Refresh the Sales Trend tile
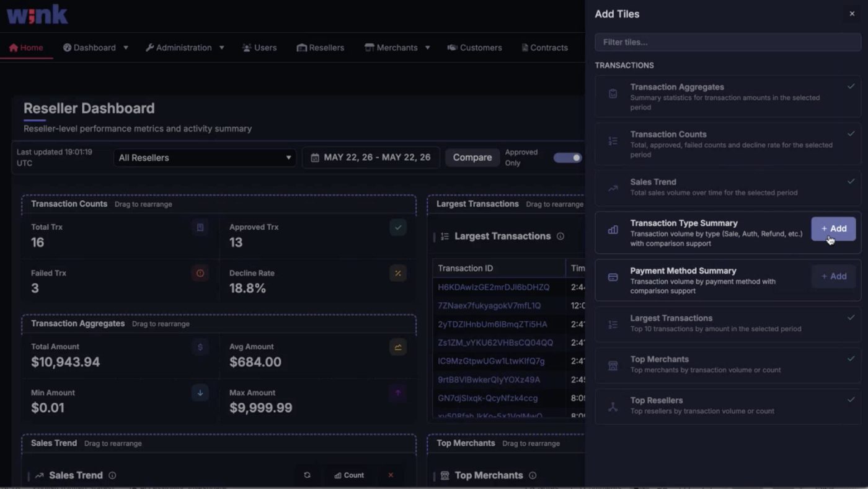868x489 pixels. pyautogui.click(x=307, y=475)
